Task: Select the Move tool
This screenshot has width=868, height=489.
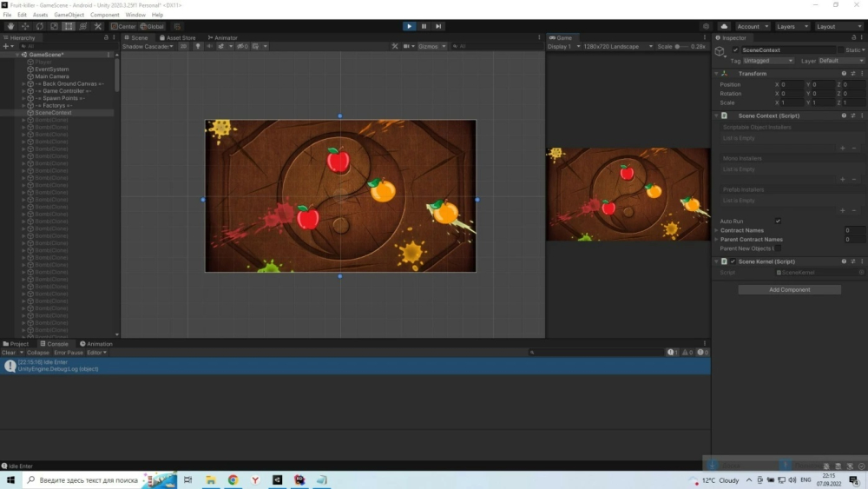Action: click(25, 26)
